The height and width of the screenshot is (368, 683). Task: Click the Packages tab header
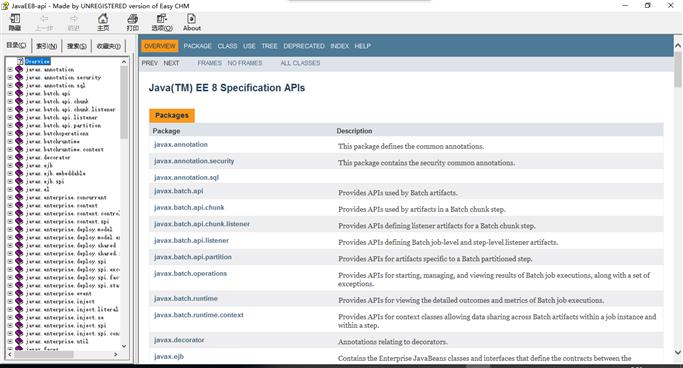[172, 115]
